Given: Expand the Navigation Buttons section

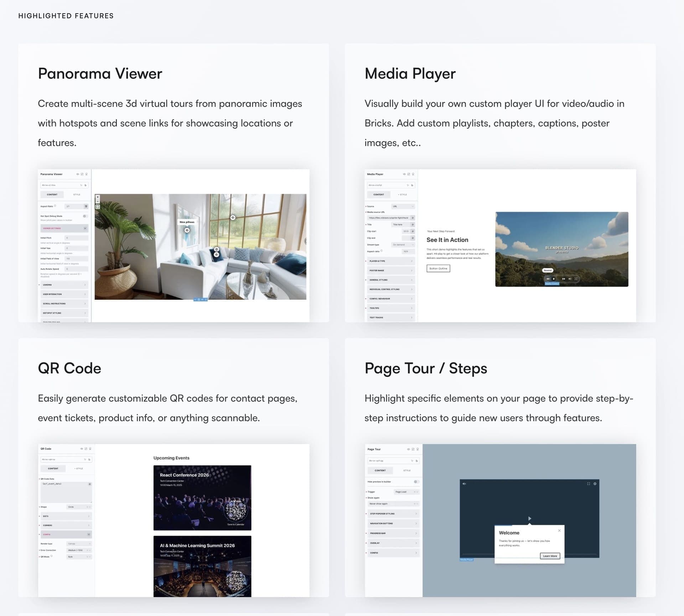Looking at the screenshot, I should [394, 523].
